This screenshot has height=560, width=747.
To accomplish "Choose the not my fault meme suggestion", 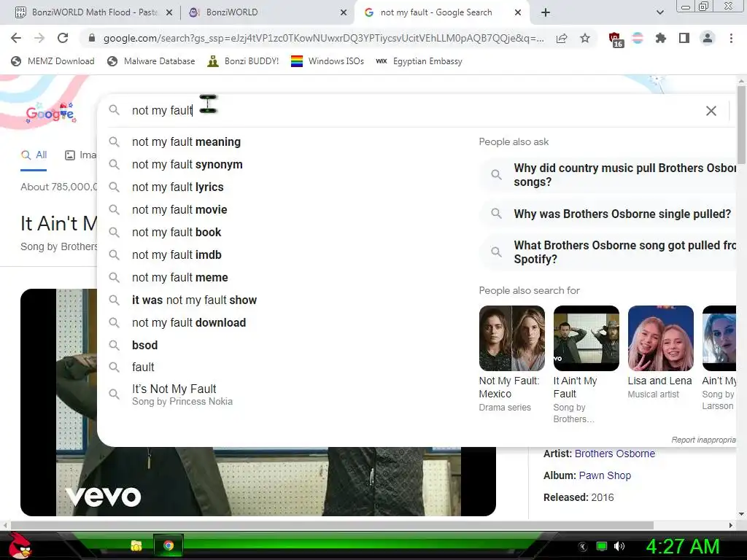I will 180,278.
